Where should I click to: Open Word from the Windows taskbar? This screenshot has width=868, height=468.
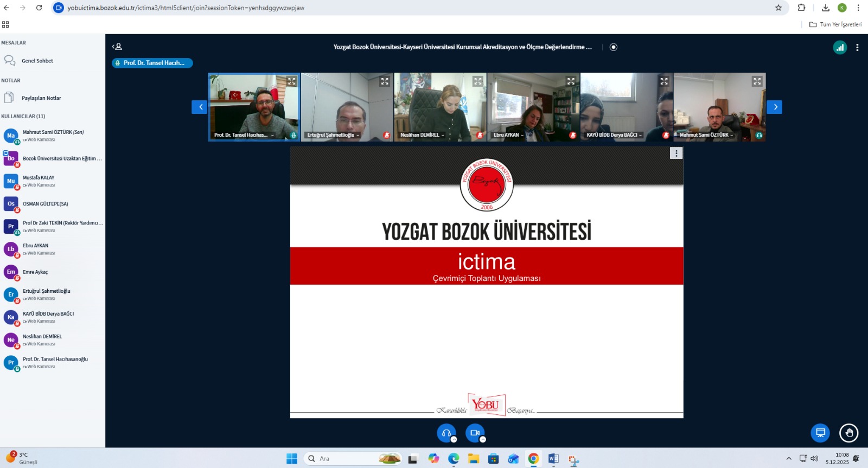coord(553,459)
